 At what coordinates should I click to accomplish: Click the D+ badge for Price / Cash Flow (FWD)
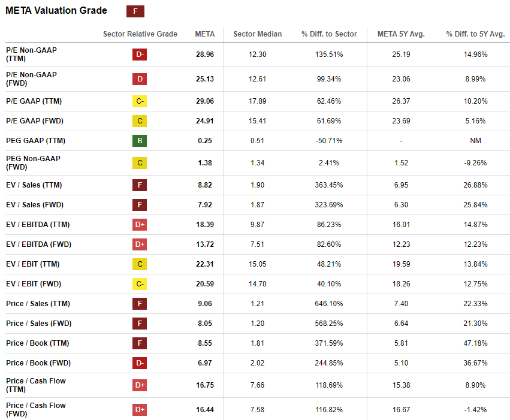(x=140, y=410)
